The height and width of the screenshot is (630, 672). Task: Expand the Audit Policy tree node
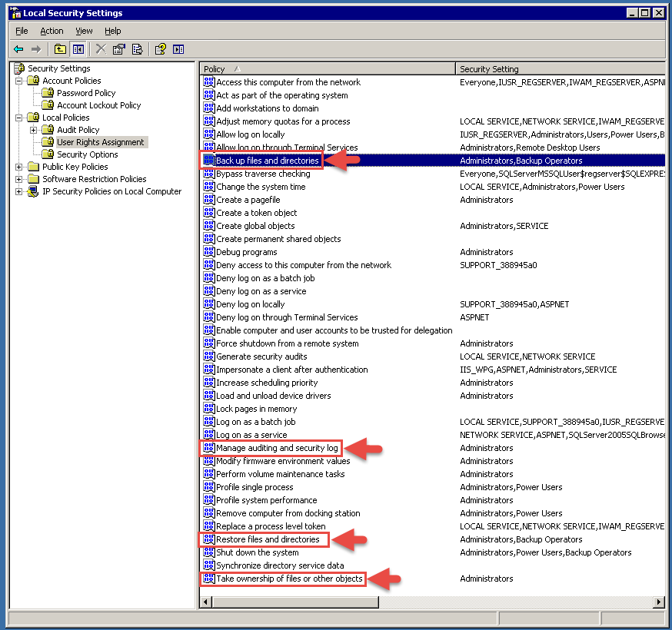pyautogui.click(x=34, y=130)
